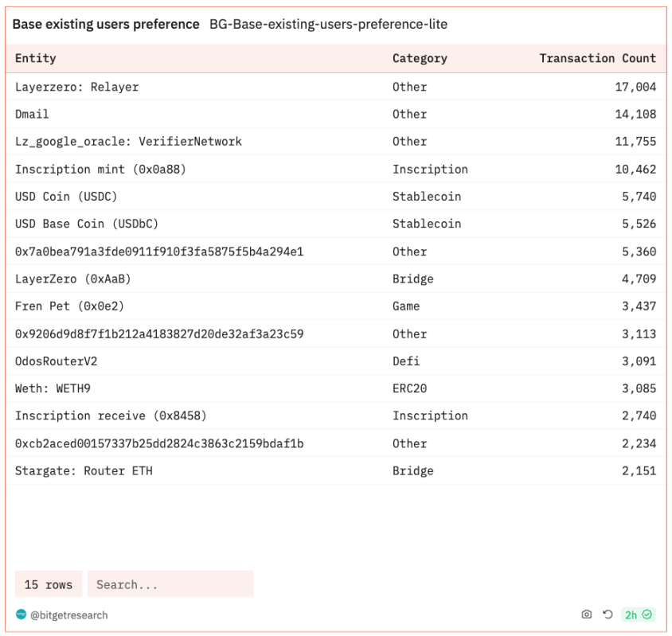Click the USD Coin (USDC) entity cell

pyautogui.click(x=64, y=197)
